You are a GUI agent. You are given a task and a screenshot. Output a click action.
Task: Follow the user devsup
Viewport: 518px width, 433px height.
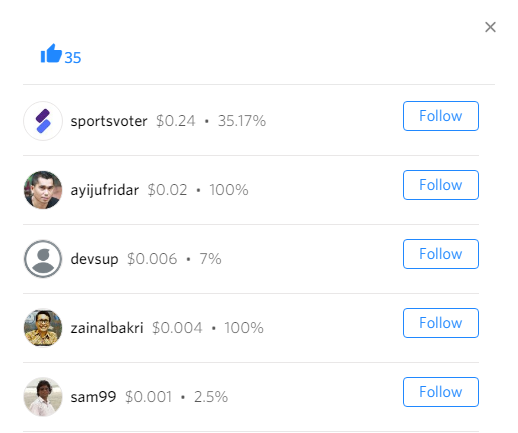(x=441, y=254)
